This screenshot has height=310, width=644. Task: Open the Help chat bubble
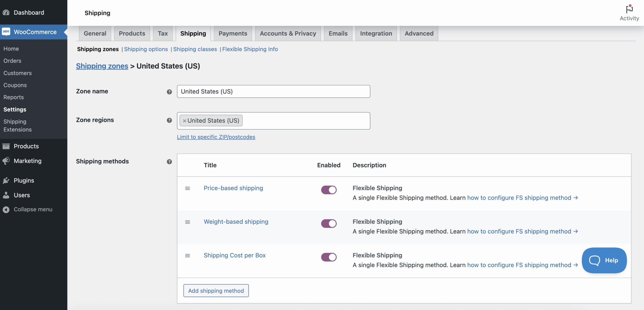[x=604, y=260]
